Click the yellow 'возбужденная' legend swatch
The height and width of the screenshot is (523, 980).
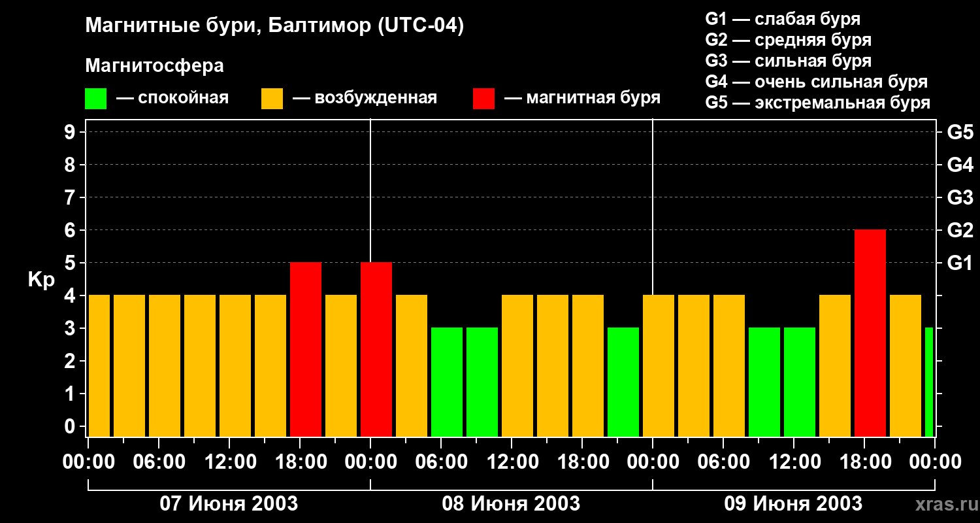tap(272, 99)
